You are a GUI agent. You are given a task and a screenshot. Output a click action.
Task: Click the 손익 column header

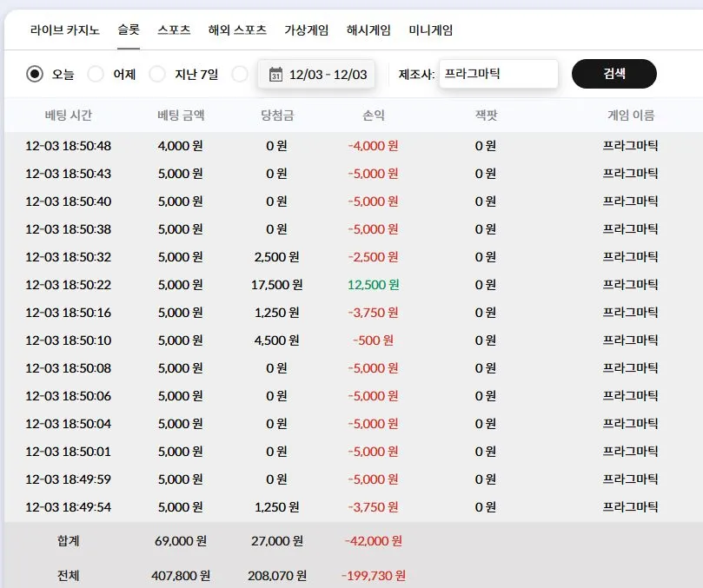point(374,116)
